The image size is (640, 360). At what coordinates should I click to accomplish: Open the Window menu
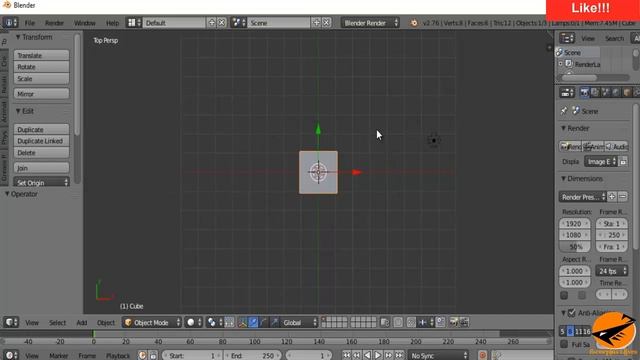pyautogui.click(x=84, y=23)
